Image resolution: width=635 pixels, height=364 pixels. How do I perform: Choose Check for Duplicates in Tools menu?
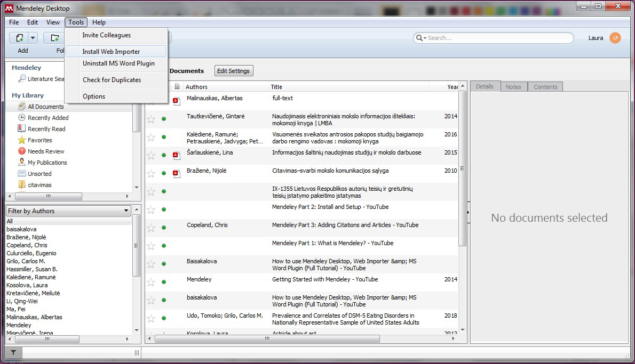[x=112, y=80]
